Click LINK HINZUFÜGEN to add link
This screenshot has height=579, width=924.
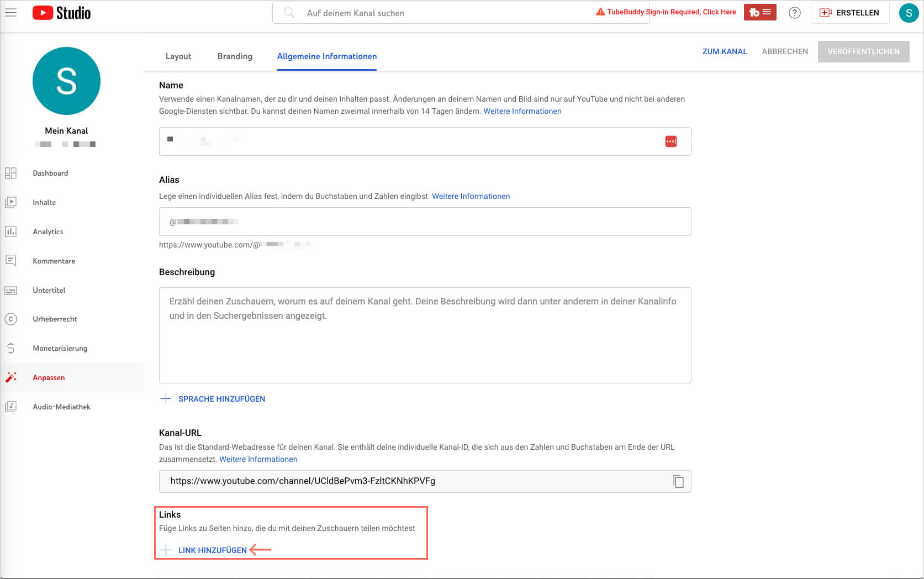pos(212,550)
